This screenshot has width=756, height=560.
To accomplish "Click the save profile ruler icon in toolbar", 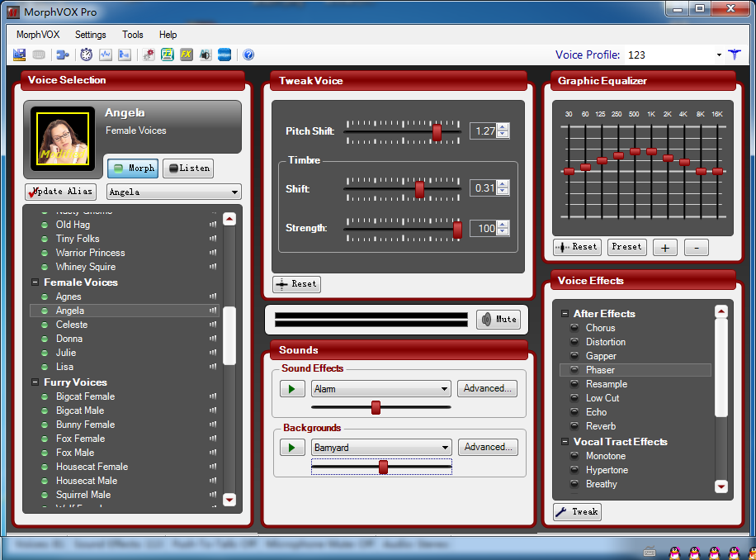I will tap(19, 55).
